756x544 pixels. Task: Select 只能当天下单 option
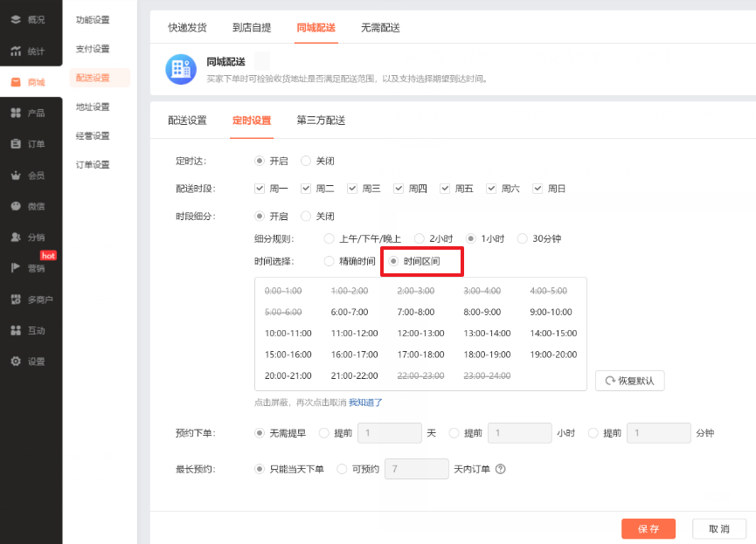[x=260, y=469]
